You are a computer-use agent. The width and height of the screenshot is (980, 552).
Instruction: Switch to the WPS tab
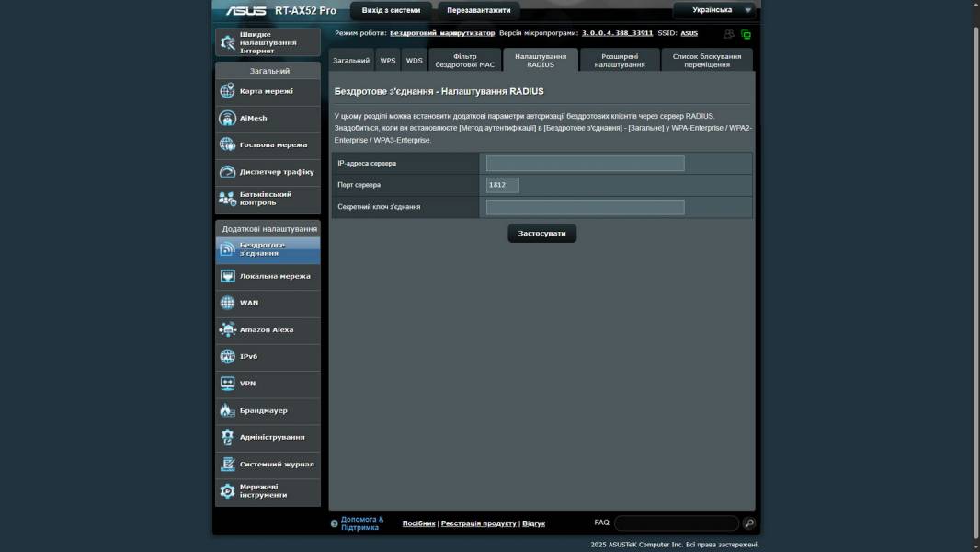pos(388,60)
